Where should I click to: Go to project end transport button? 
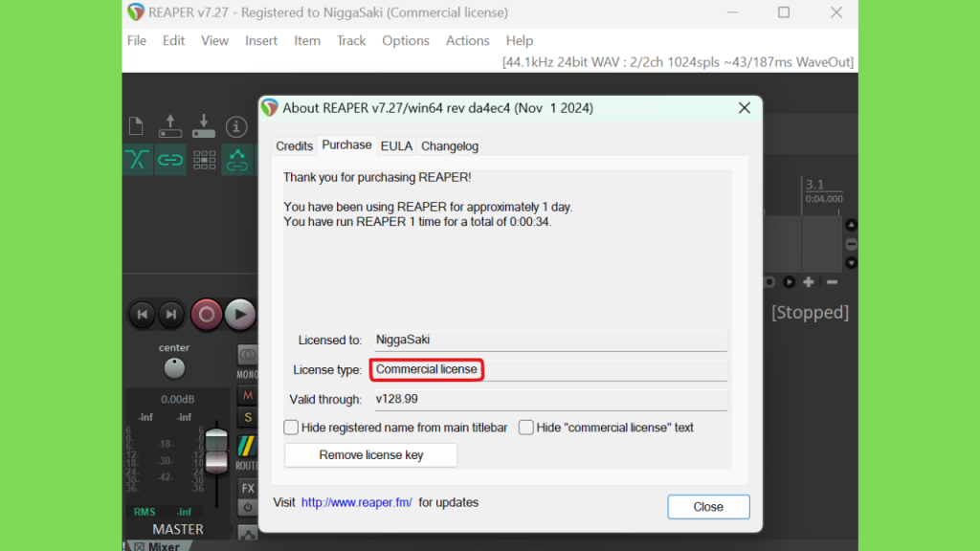(x=170, y=314)
